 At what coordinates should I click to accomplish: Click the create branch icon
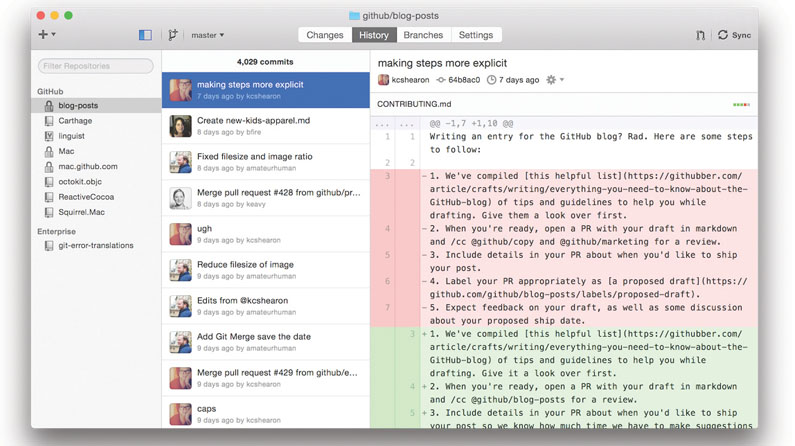click(x=172, y=35)
